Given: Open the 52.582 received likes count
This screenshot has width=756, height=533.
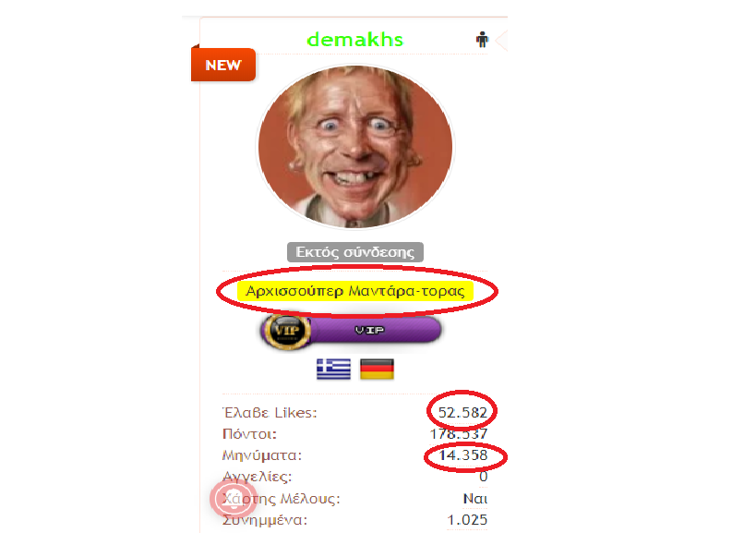Looking at the screenshot, I should pyautogui.click(x=462, y=412).
